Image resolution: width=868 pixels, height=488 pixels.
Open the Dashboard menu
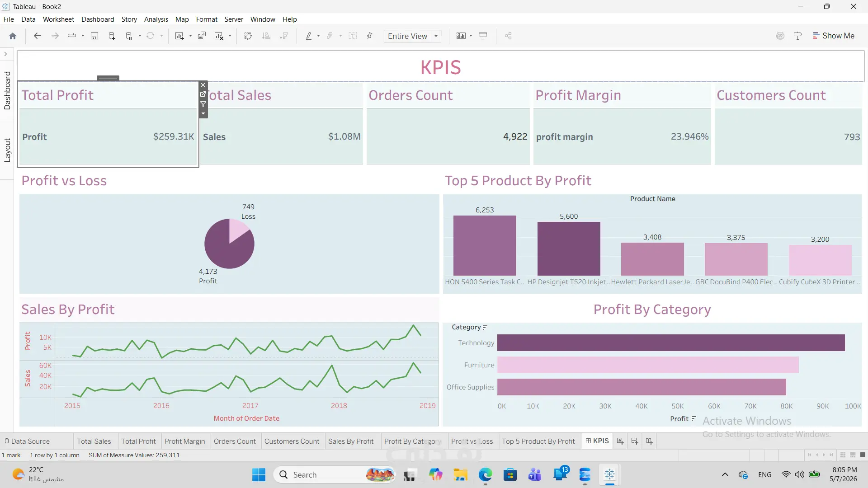coord(98,19)
